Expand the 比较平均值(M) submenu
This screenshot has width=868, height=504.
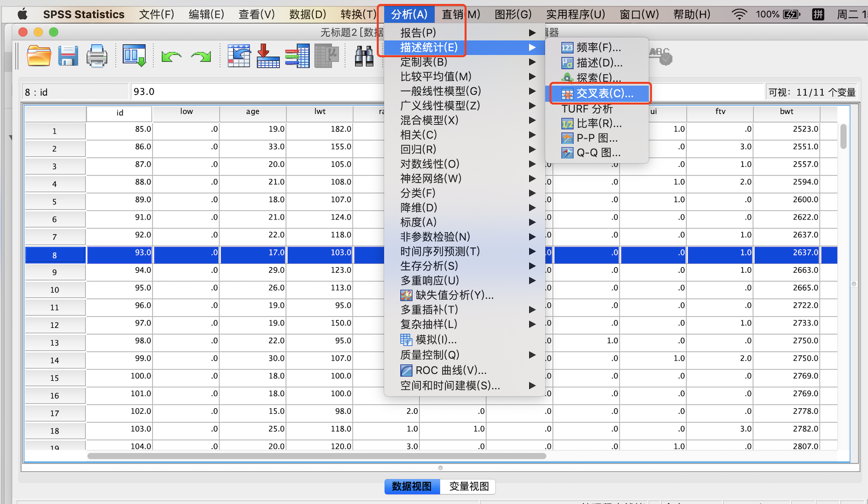pyautogui.click(x=465, y=76)
